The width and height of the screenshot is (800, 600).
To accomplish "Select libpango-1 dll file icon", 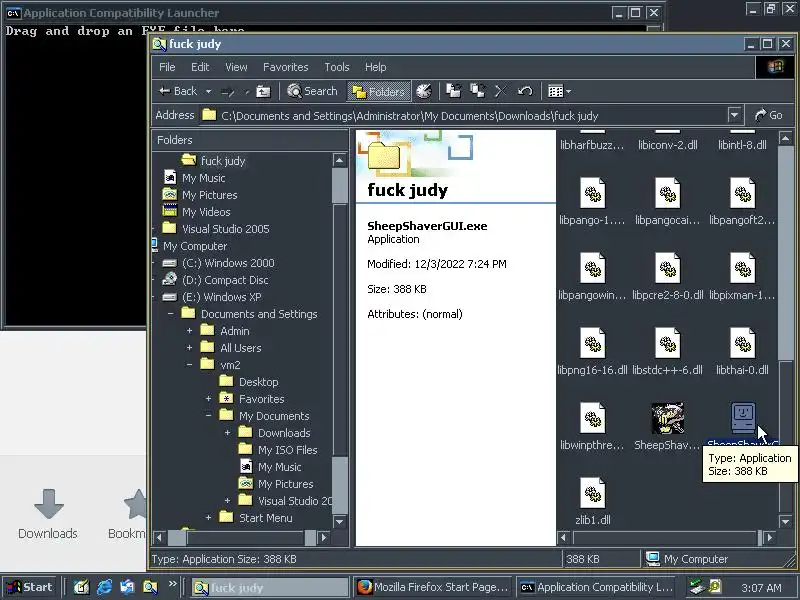I will coord(592,193).
